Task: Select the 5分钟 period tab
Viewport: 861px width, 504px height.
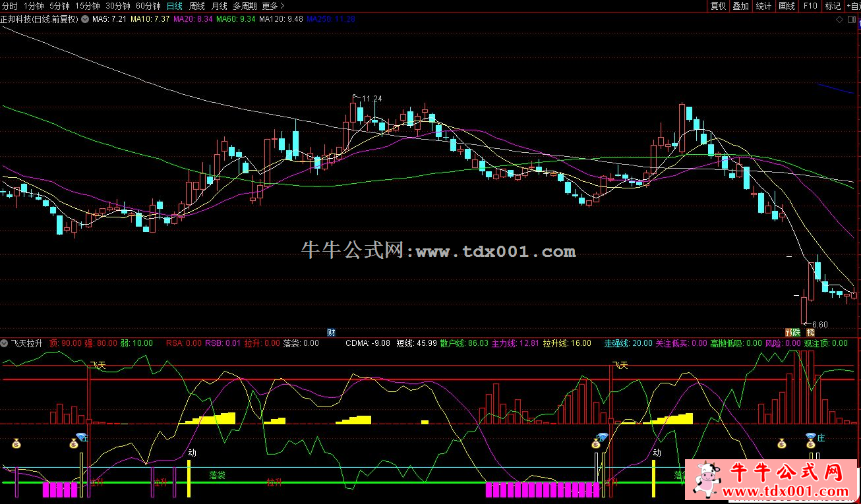Action: (x=59, y=6)
